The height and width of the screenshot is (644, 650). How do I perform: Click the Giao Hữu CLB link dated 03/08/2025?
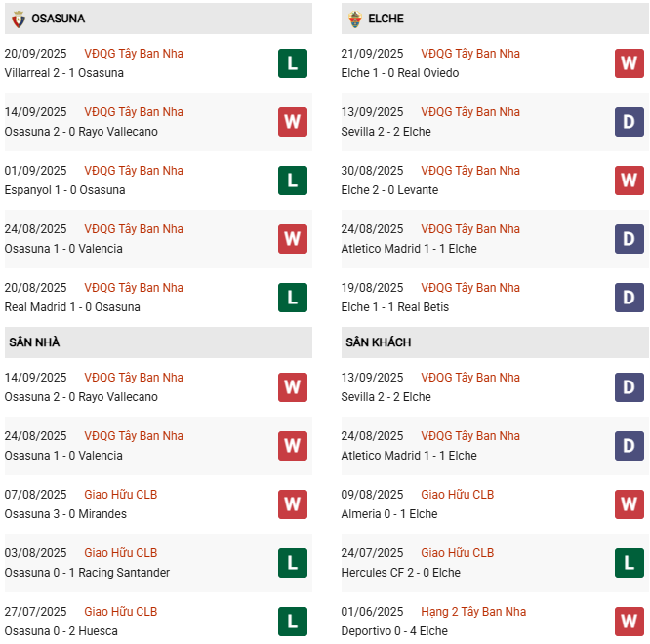pyautogui.click(x=120, y=553)
